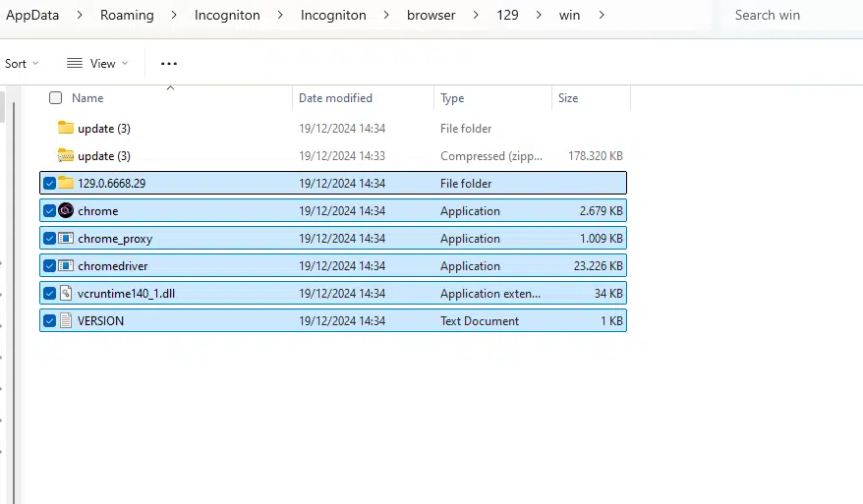Sort files by Date modified column
This screenshot has width=863, height=504.
coord(335,98)
